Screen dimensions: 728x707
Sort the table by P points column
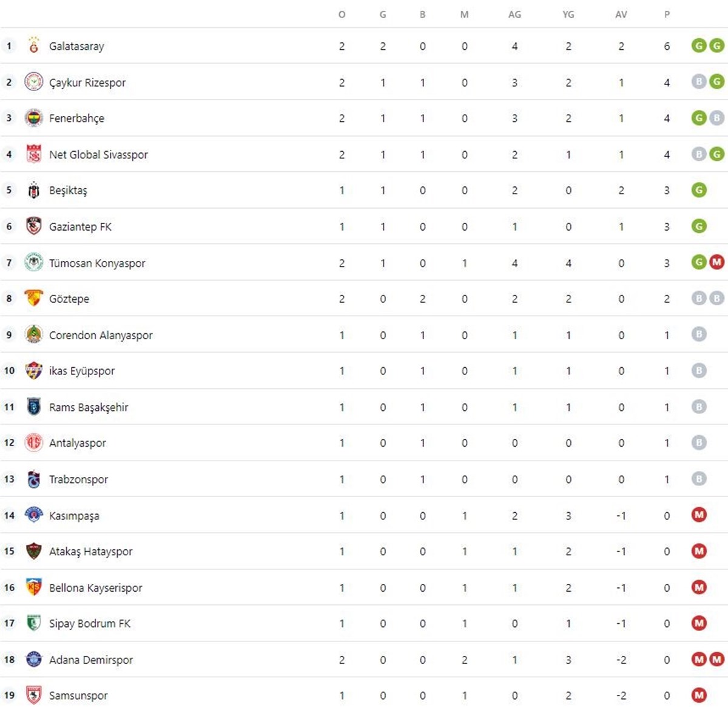[x=667, y=15]
